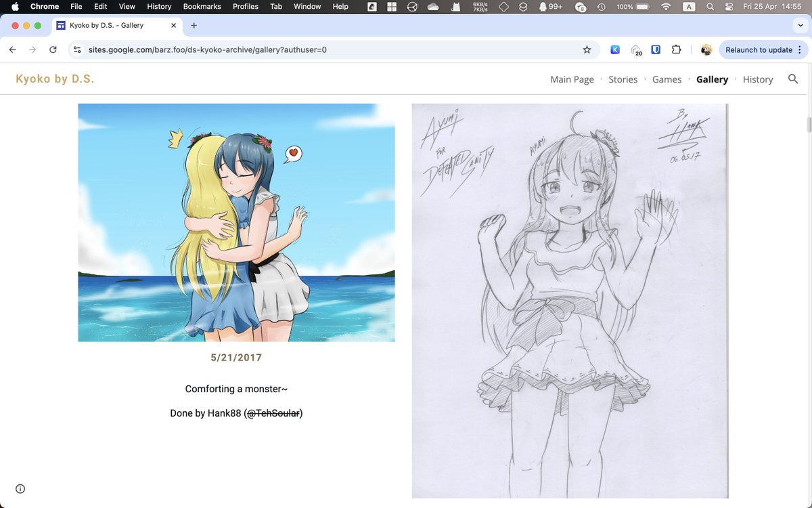This screenshot has width=812, height=508.
Task: Open Spotlight search in menu bar
Action: click(709, 6)
